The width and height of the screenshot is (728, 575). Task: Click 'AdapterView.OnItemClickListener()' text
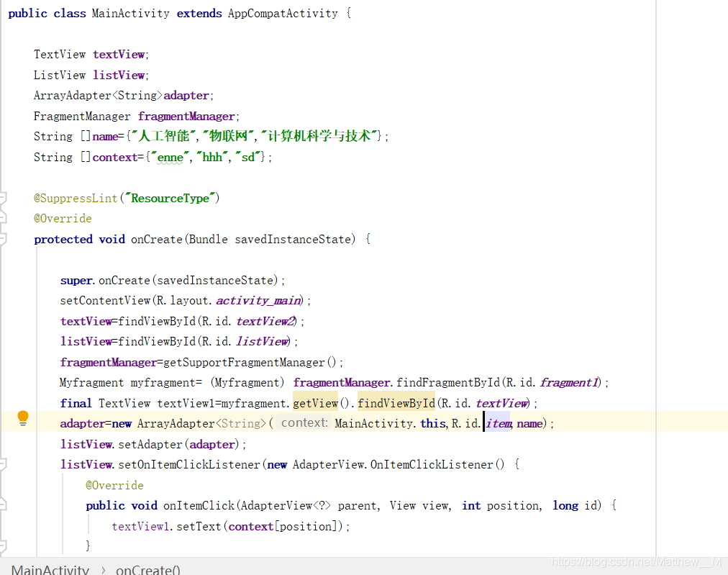click(x=399, y=464)
